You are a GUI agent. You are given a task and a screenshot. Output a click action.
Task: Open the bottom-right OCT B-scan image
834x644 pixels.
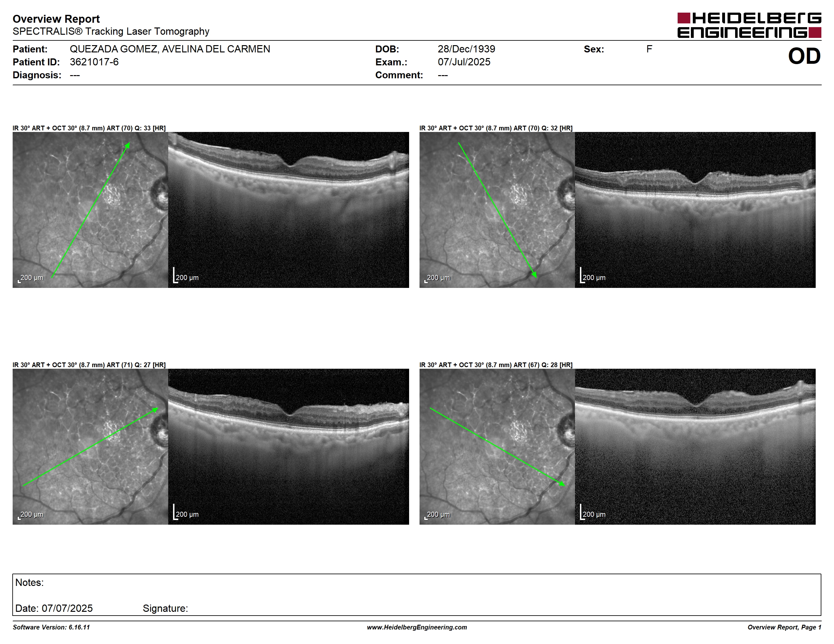pyautogui.click(x=695, y=446)
